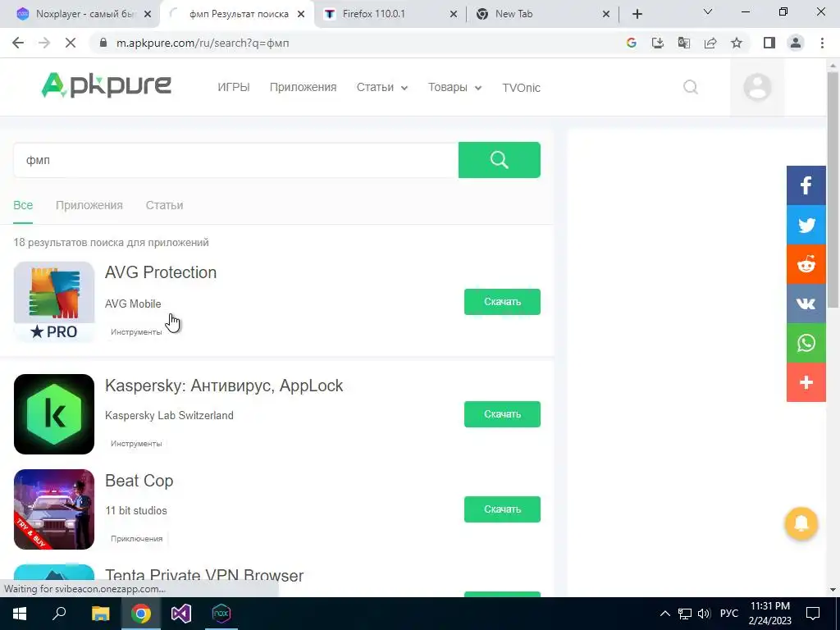Download Kaspersky with Скачать button
The height and width of the screenshot is (630, 840).
(x=502, y=414)
